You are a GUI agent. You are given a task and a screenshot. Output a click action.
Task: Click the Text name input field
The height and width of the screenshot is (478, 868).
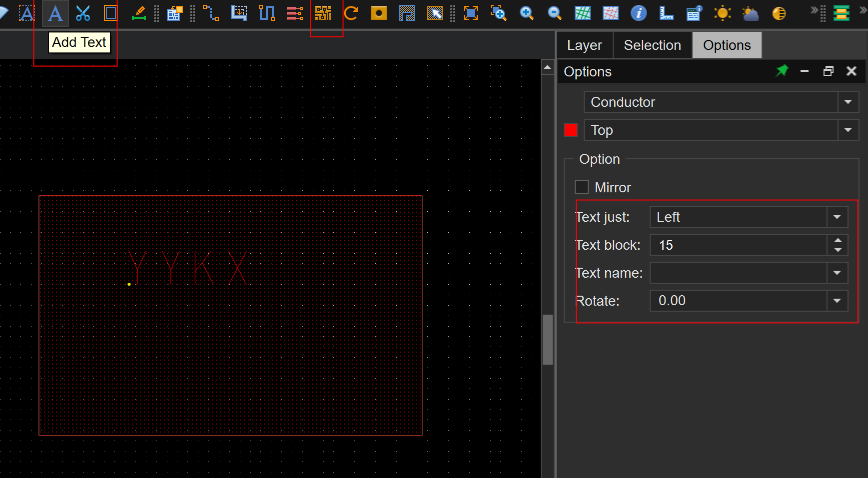[738, 273]
